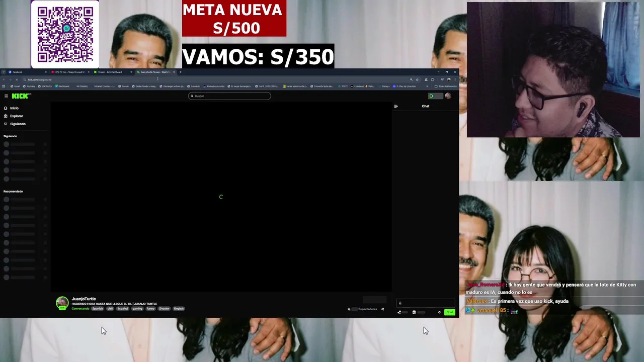The width and height of the screenshot is (644, 362).
Task: Select the chill tag
Action: pos(110,309)
